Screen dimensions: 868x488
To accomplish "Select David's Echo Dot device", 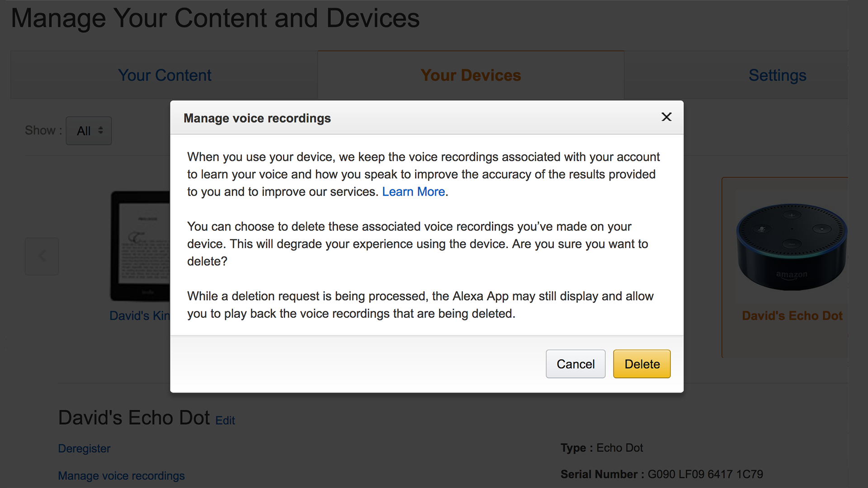I will pos(792,315).
